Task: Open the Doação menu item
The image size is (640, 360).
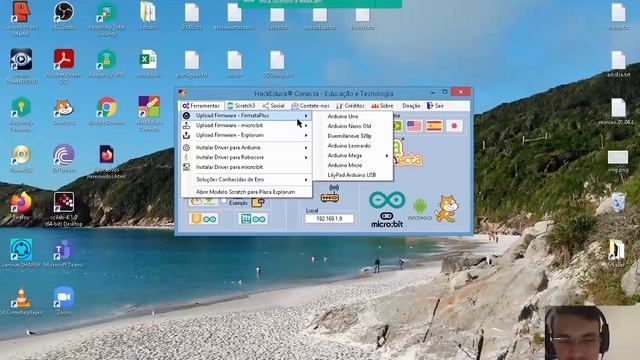Action: tap(411, 106)
